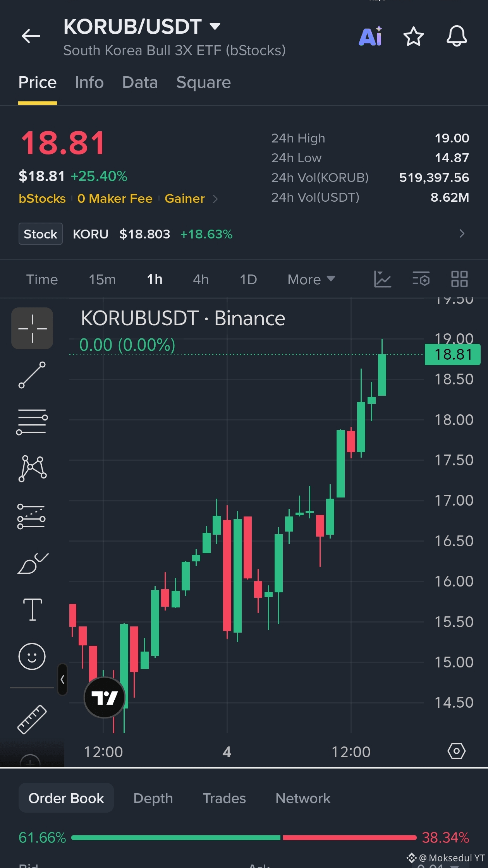Expand the KORUB/USDT pair selector arrow
This screenshot has height=868, width=488.
(215, 26)
